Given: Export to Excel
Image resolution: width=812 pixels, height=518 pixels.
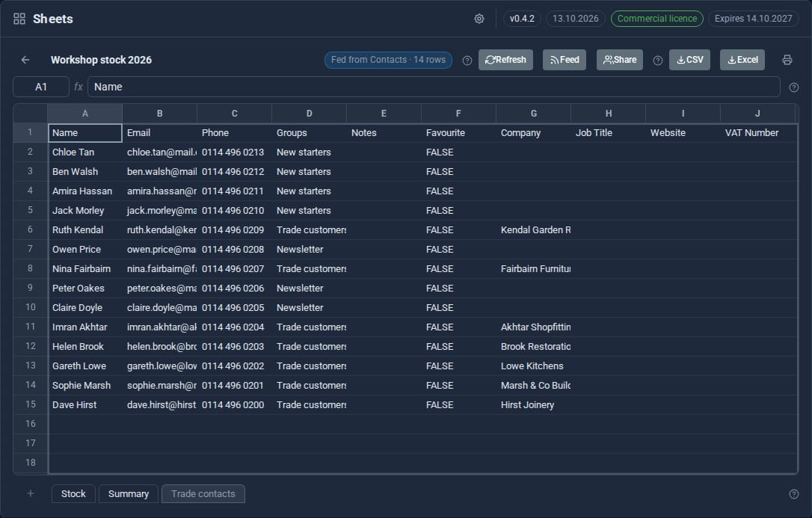Looking at the screenshot, I should tap(742, 60).
